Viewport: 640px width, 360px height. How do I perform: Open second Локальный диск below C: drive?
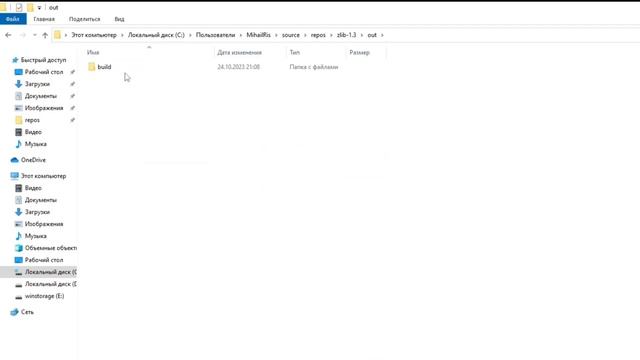click(x=50, y=284)
